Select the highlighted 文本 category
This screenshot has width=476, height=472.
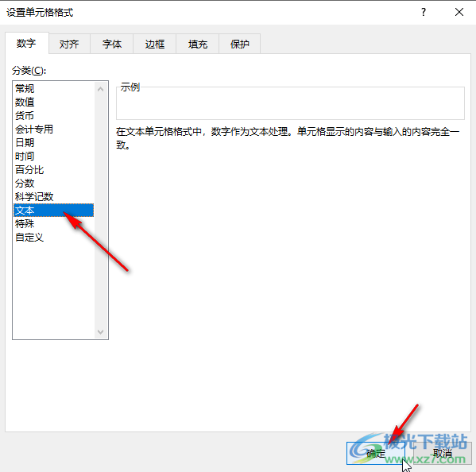pos(54,211)
